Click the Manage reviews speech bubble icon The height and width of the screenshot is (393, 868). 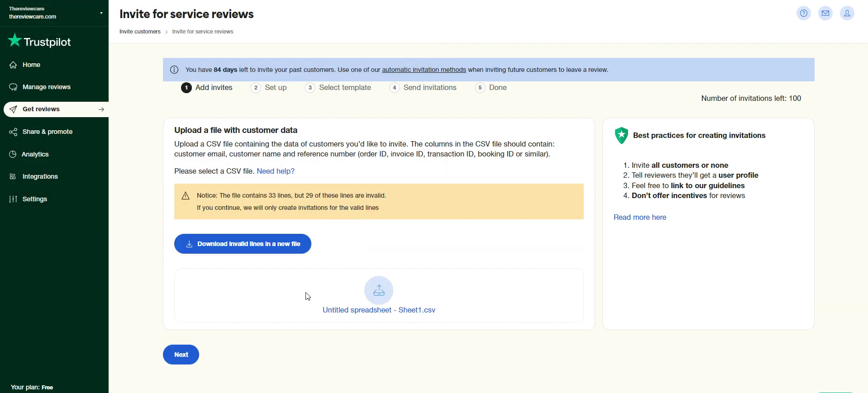tap(13, 87)
